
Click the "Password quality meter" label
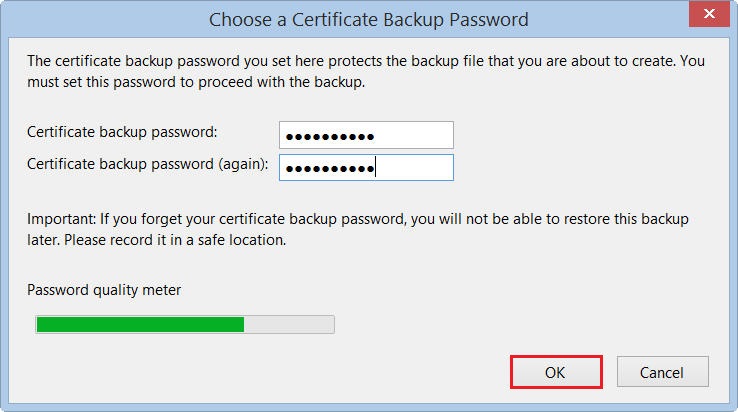tap(104, 290)
